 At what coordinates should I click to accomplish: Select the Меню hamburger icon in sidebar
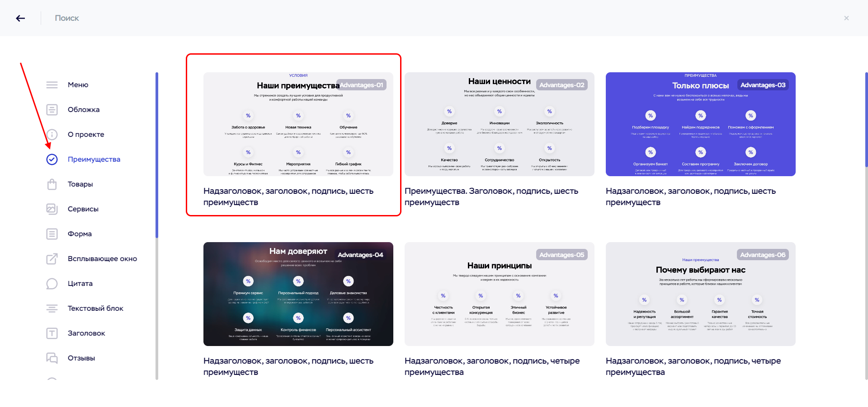(52, 85)
